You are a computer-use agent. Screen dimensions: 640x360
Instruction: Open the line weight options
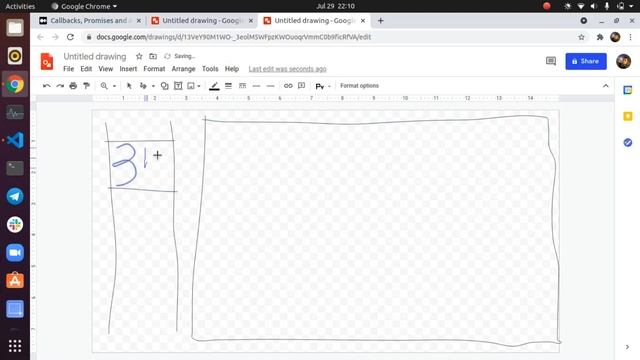[228, 86]
